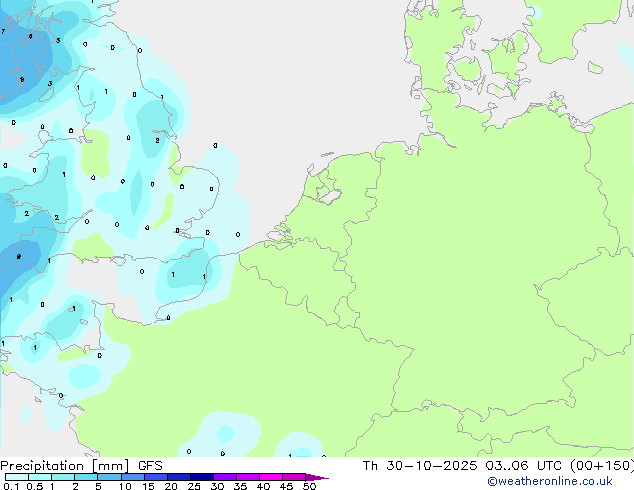Viewport: 634px width, 490px height.
Task: Click the legend label '10'
Action: point(125,486)
